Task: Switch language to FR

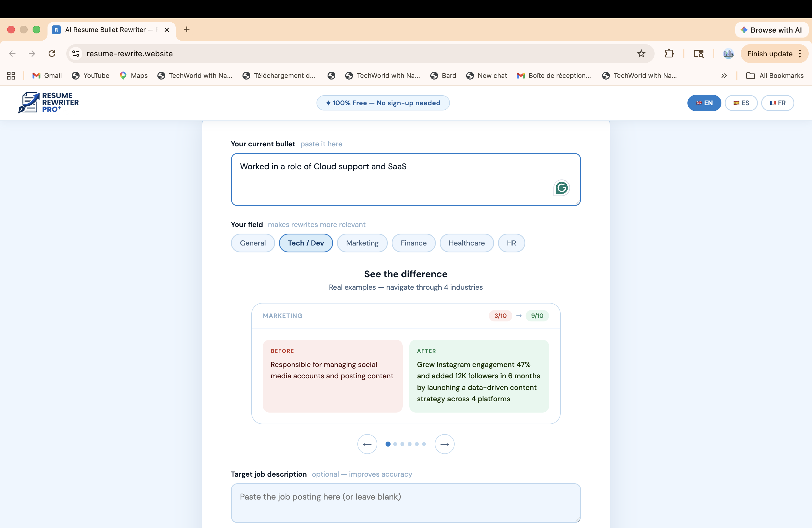Action: click(777, 103)
